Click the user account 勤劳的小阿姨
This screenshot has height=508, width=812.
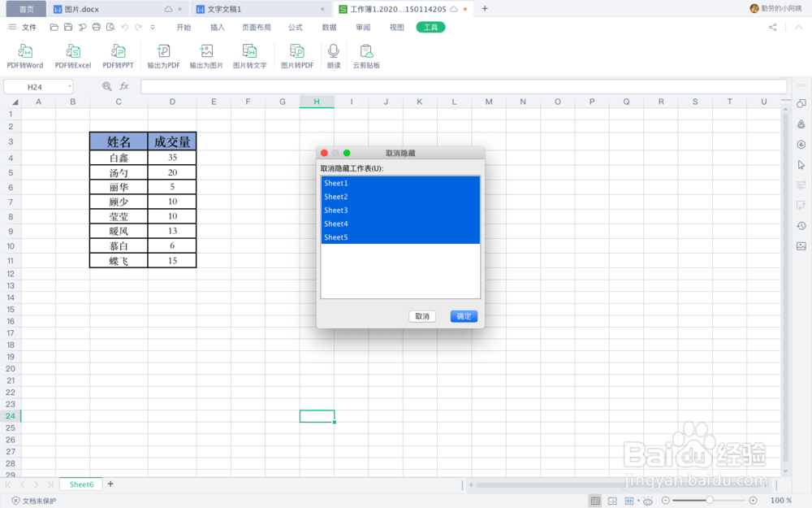point(775,9)
